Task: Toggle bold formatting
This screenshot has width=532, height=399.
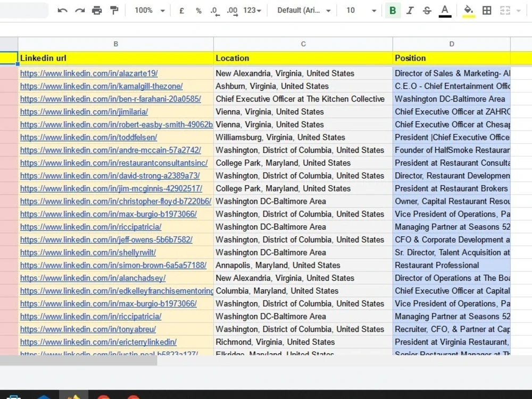Action: [393, 11]
